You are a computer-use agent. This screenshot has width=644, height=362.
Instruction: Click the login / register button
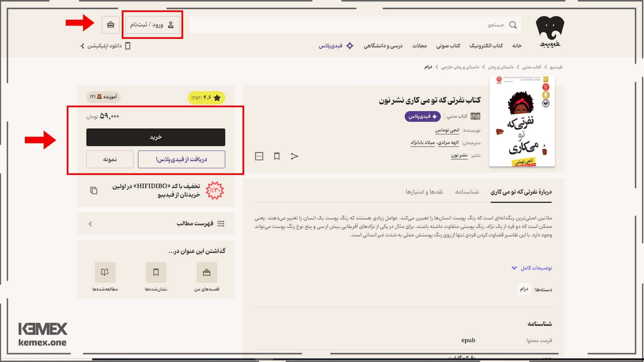click(x=153, y=25)
